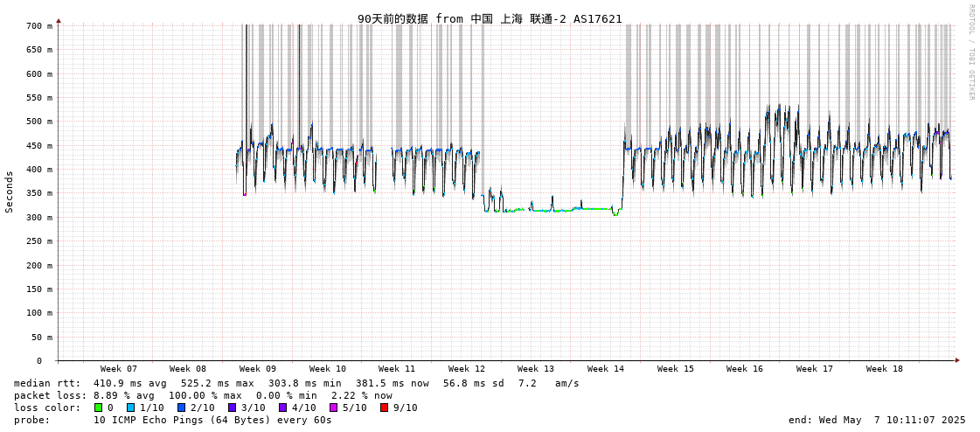Click the vertical Seconds axis title
The image size is (980, 432).
(10, 192)
